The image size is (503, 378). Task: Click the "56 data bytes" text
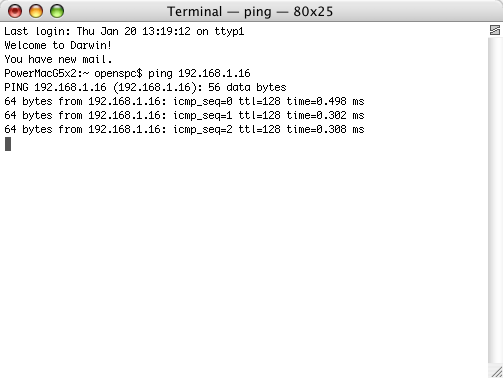(247, 87)
